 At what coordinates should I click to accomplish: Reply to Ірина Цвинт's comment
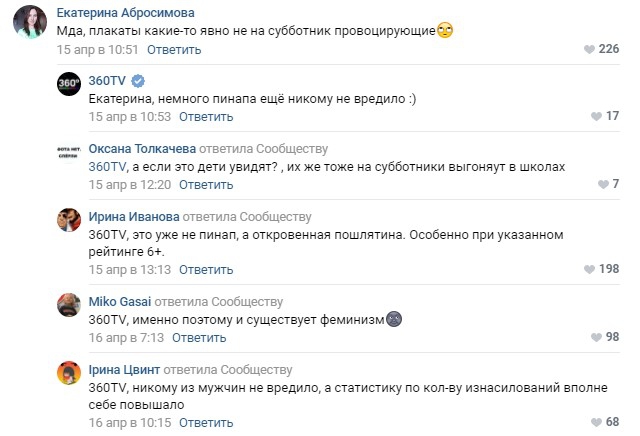[206, 423]
